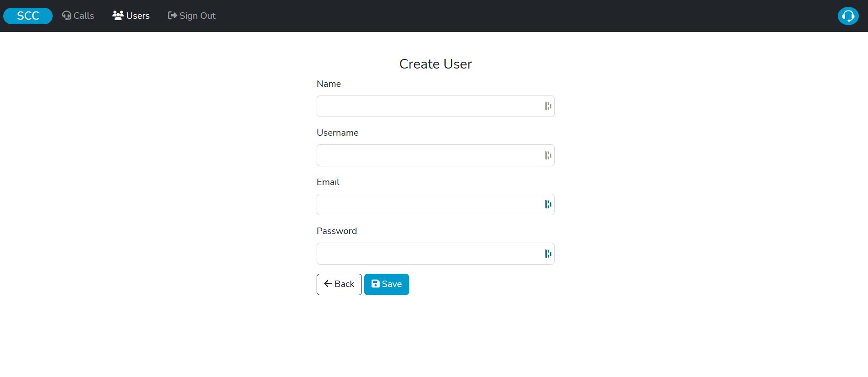Click the Password field label
Viewport: 868px width, 377px height.
(336, 231)
